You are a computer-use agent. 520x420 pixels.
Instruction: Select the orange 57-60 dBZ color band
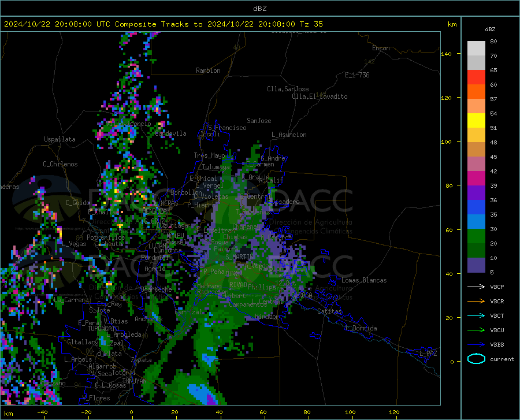pos(476,92)
